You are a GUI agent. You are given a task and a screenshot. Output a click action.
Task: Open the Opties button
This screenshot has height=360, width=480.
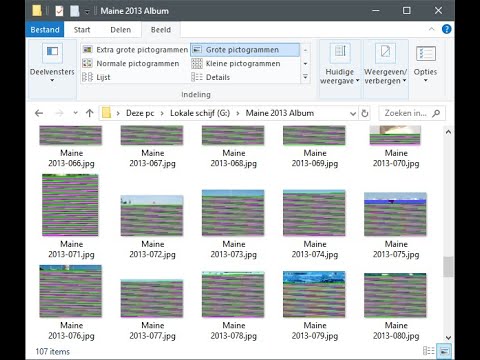[x=425, y=64]
